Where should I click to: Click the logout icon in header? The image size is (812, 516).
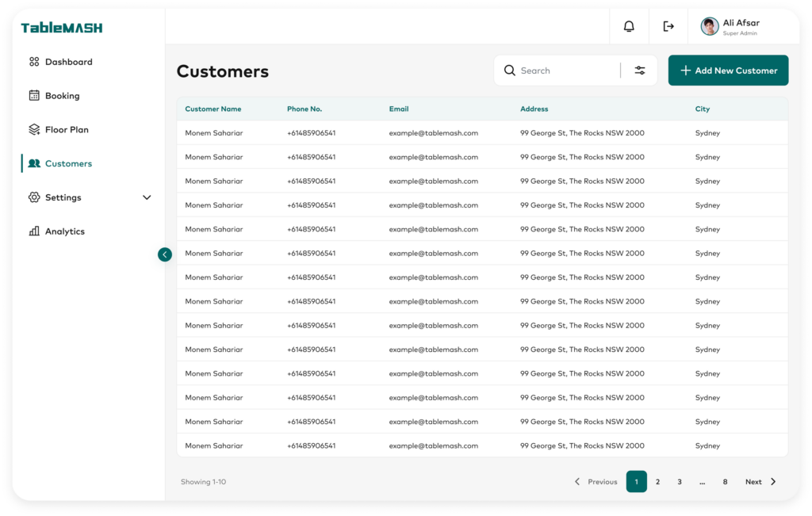pos(668,26)
